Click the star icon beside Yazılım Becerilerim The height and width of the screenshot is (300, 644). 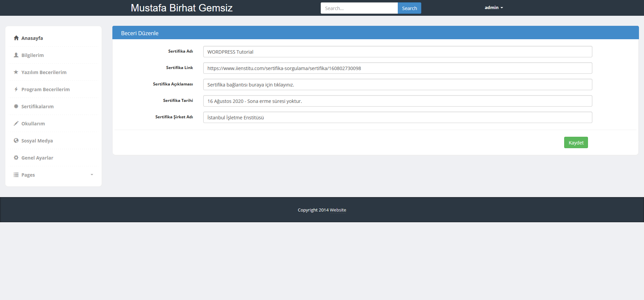click(x=16, y=72)
